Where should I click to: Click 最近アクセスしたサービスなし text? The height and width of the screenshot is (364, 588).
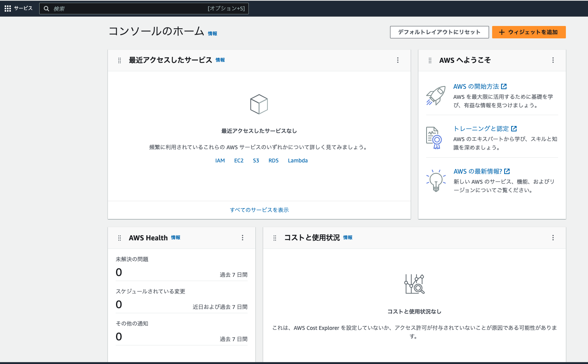259,131
